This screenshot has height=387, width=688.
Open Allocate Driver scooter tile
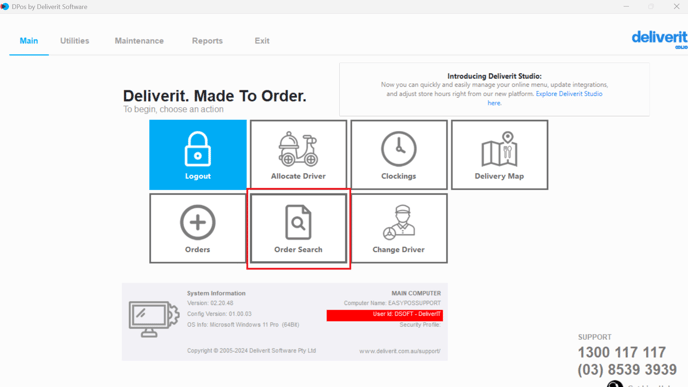[x=298, y=155]
